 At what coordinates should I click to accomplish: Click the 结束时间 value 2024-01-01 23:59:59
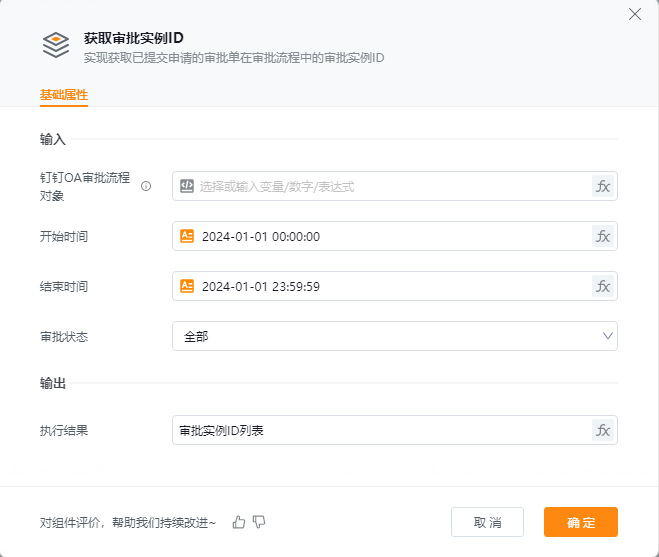262,286
